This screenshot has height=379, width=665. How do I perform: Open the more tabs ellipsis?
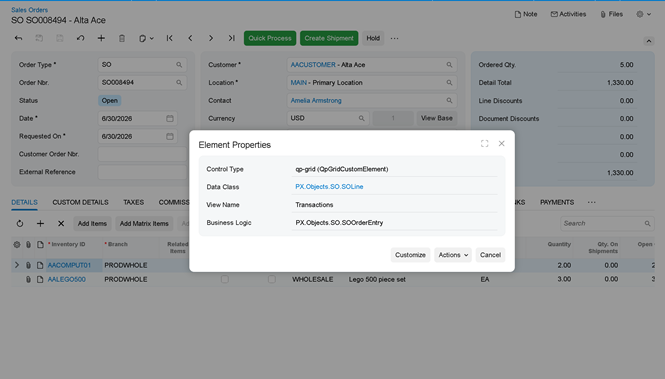point(592,202)
